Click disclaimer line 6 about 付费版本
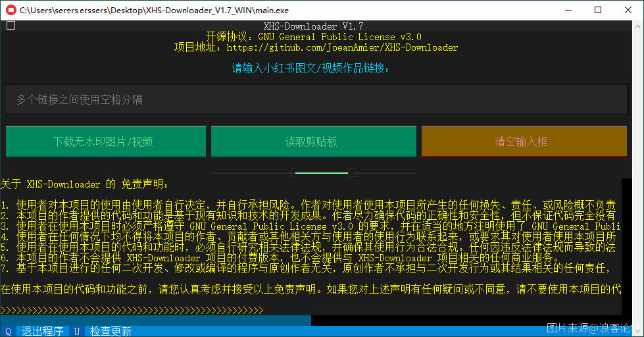 (x=280, y=258)
